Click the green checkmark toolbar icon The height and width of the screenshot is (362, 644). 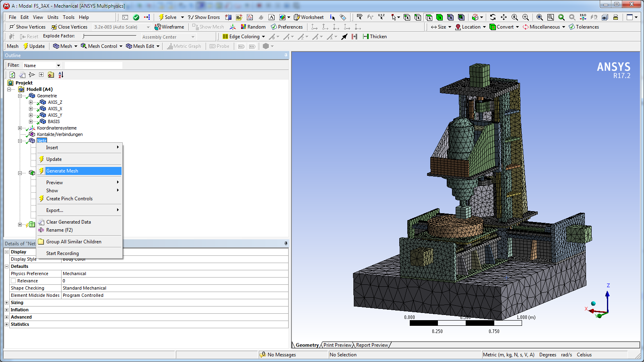coord(136,17)
